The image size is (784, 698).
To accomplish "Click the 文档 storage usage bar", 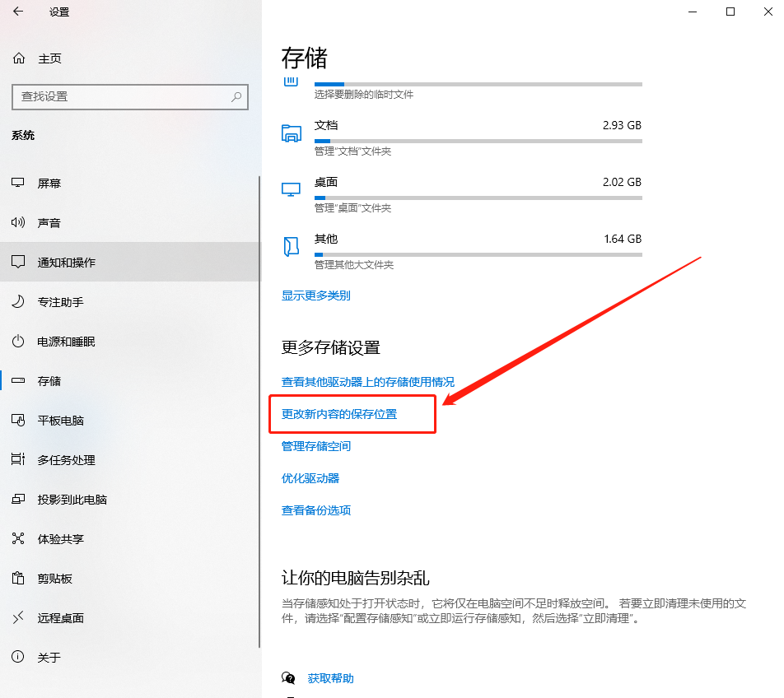I will coord(478,140).
